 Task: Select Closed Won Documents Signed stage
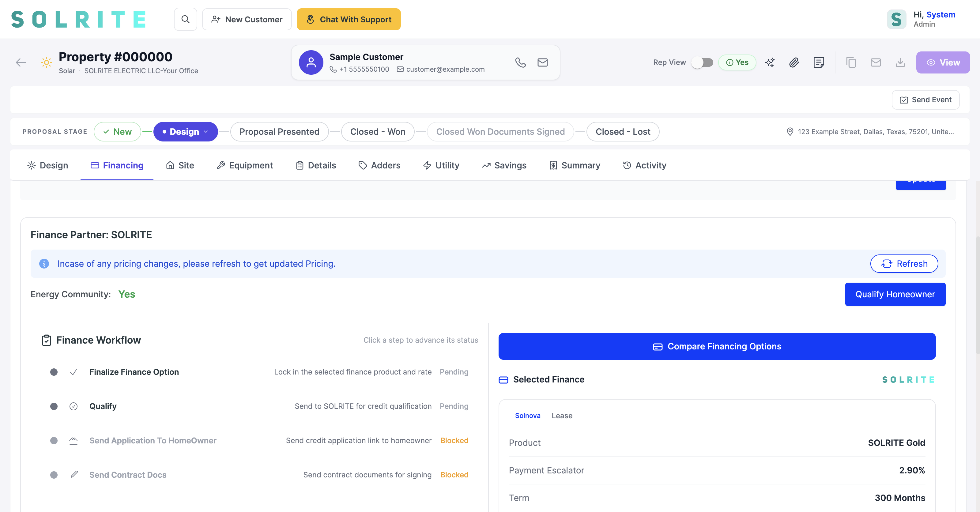tap(500, 132)
